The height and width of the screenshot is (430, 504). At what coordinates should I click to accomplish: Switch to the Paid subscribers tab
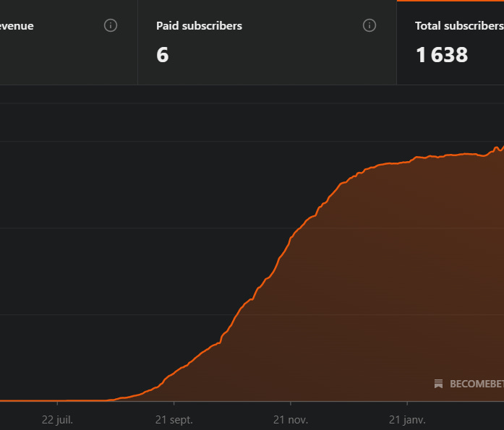[x=267, y=43]
